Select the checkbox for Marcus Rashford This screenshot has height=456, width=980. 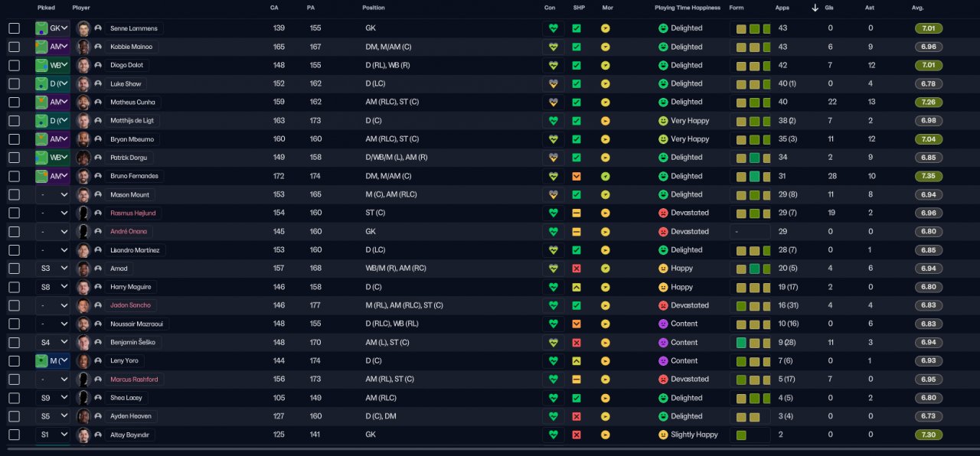point(14,379)
